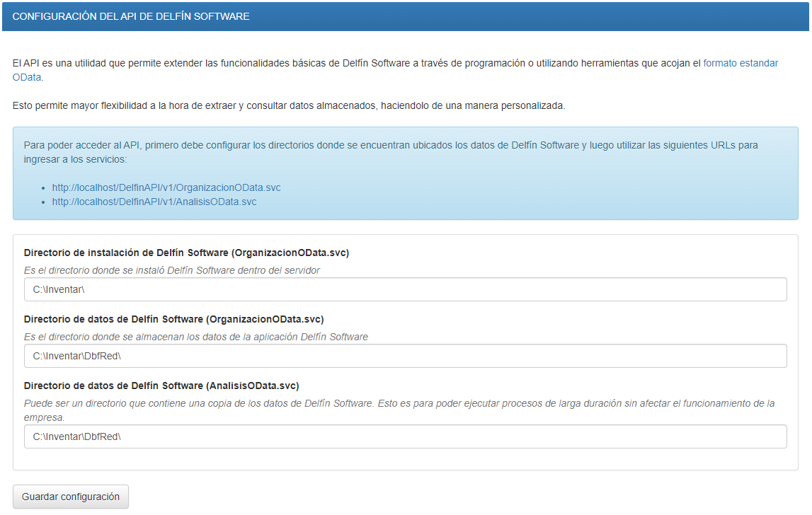This screenshot has height=515, width=812.
Task: Click the help text starting with 'Puede ser un directorio'
Action: coord(399,403)
